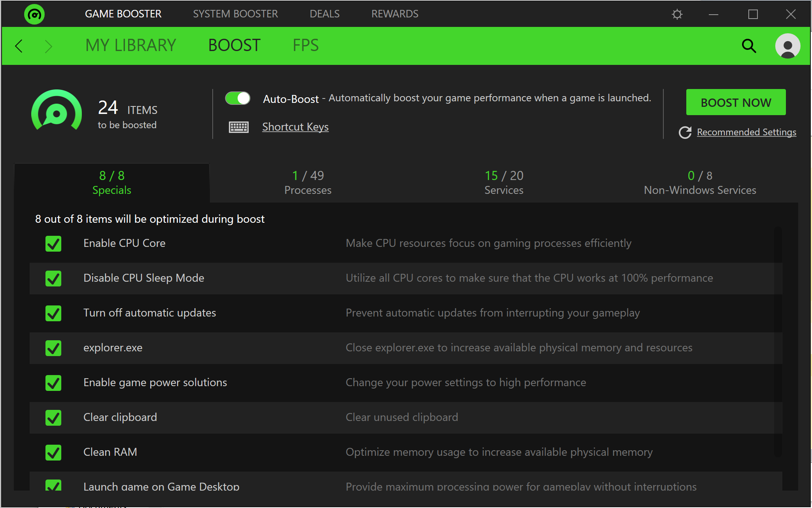This screenshot has height=508, width=812.
Task: Open the 15 / 20 Services tab
Action: (504, 183)
